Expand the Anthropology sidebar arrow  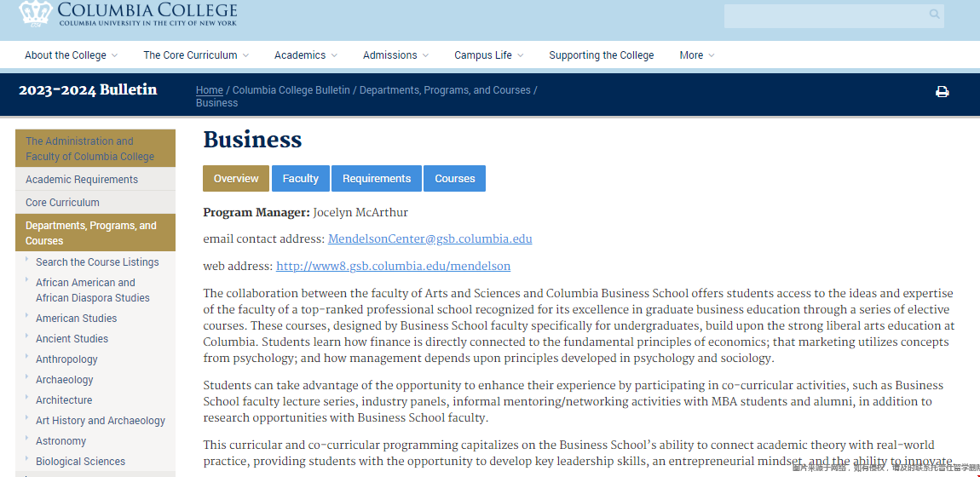27,357
